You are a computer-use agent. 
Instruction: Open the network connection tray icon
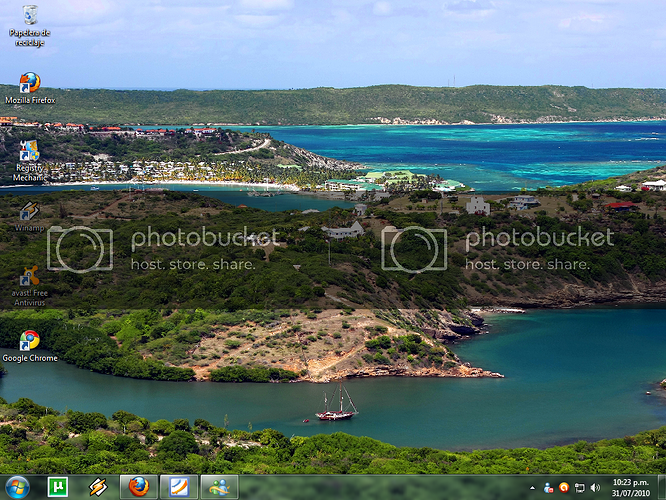click(x=580, y=487)
